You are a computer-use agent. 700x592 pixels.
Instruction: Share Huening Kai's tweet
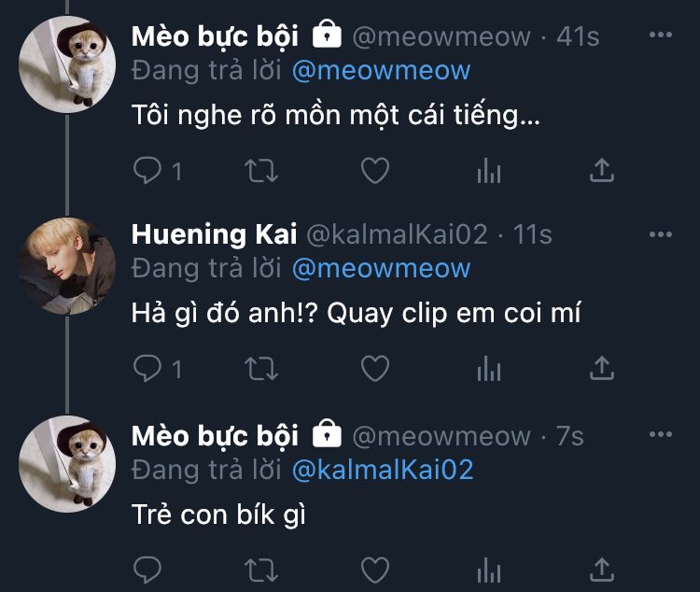[x=602, y=369]
